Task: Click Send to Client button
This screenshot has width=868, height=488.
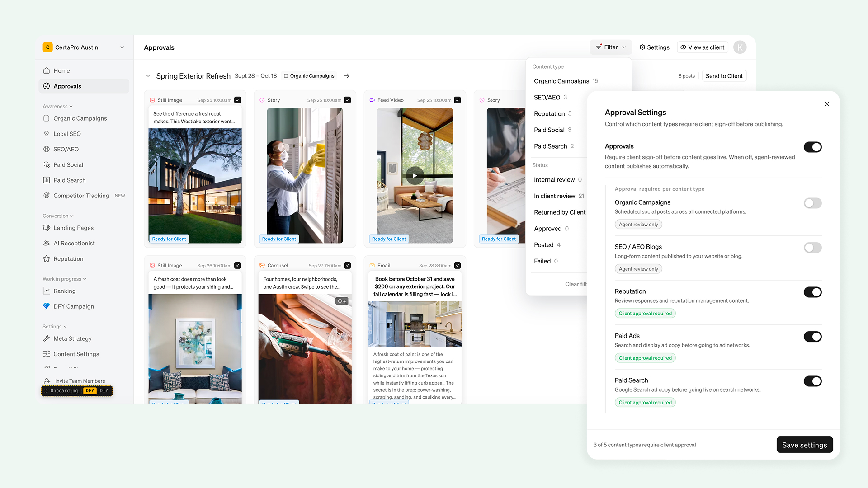Action: [x=724, y=76]
